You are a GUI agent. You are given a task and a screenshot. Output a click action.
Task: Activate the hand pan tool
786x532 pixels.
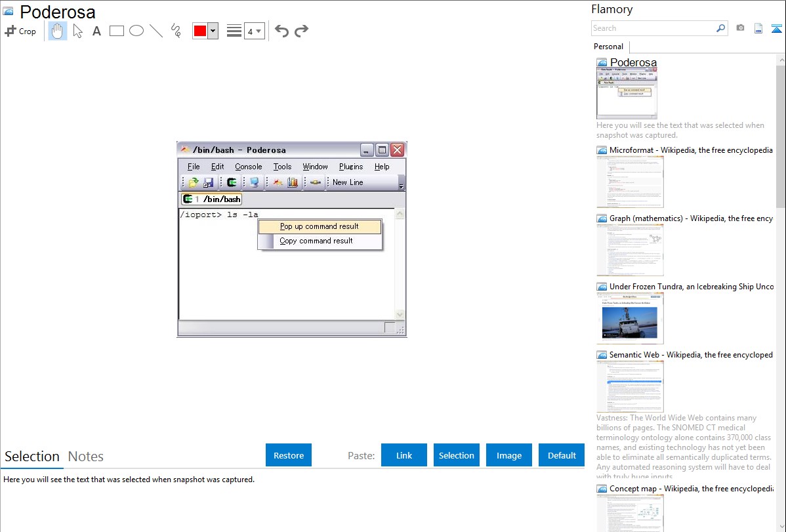(57, 31)
